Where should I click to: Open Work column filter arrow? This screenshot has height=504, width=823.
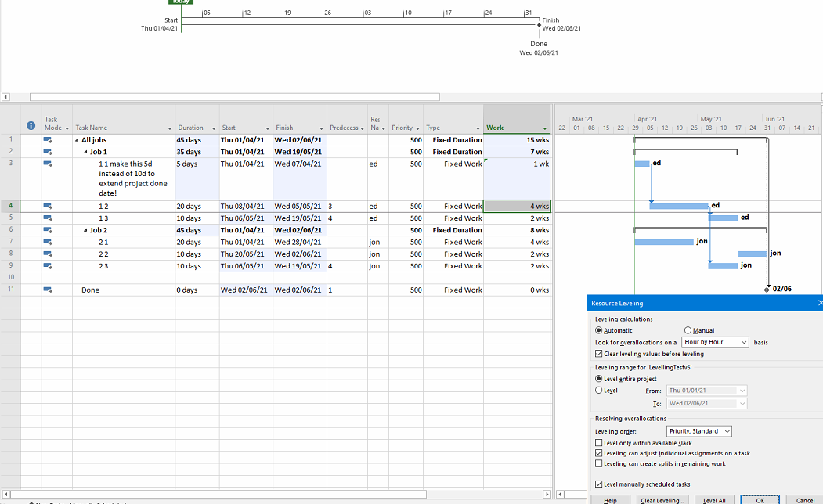pyautogui.click(x=545, y=128)
